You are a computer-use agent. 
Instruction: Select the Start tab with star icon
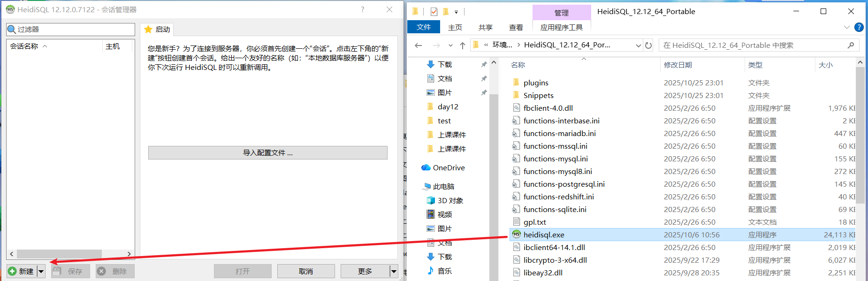coord(157,29)
